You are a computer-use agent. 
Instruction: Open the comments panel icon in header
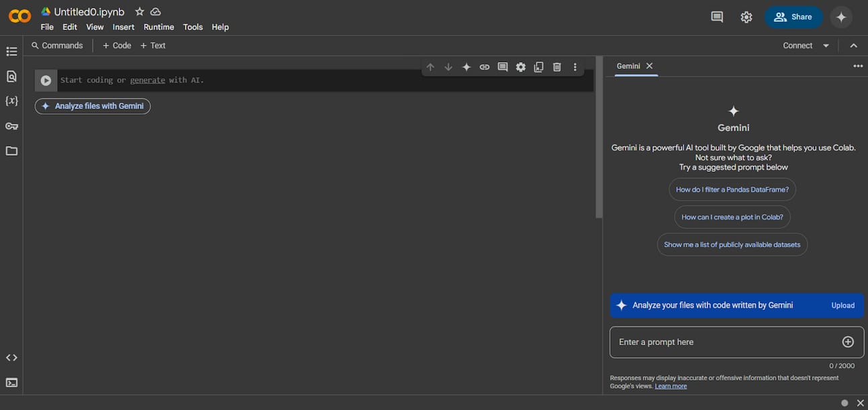pyautogui.click(x=717, y=17)
